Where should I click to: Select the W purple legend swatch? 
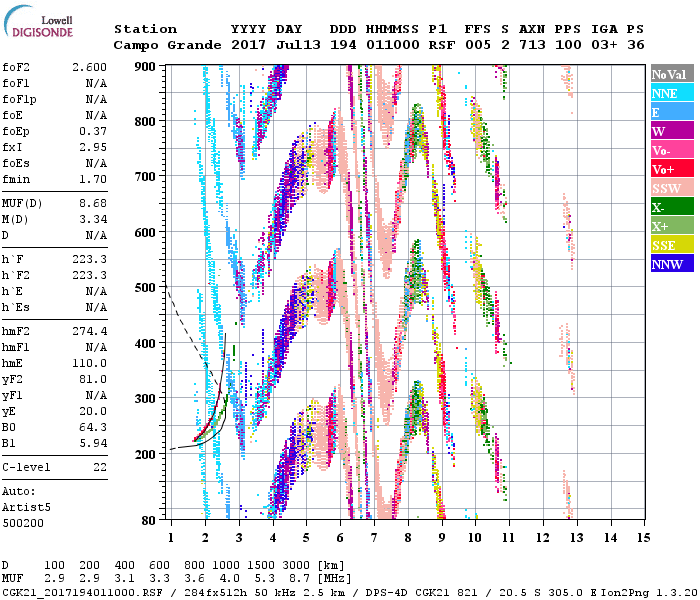(670, 131)
